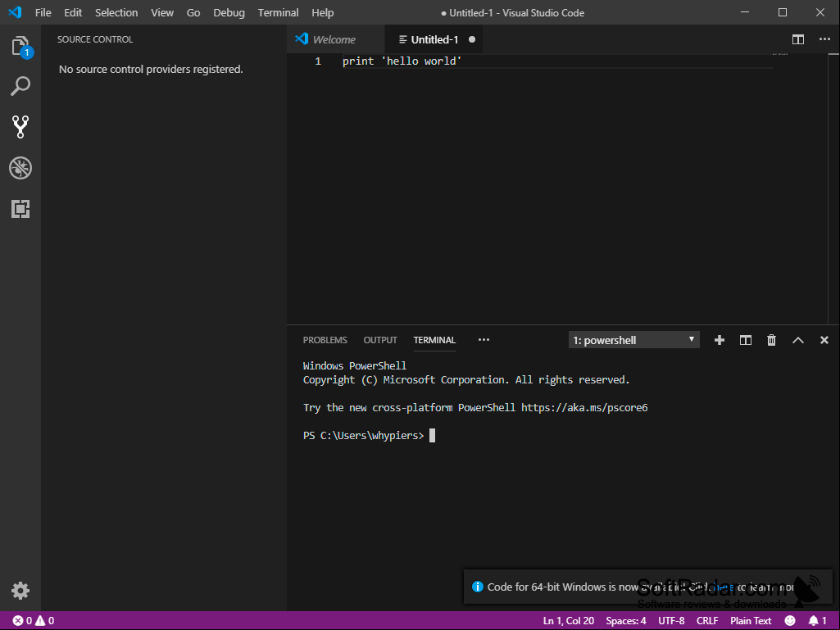Change indentation via Spaces: 4
840x630 pixels.
coord(626,620)
